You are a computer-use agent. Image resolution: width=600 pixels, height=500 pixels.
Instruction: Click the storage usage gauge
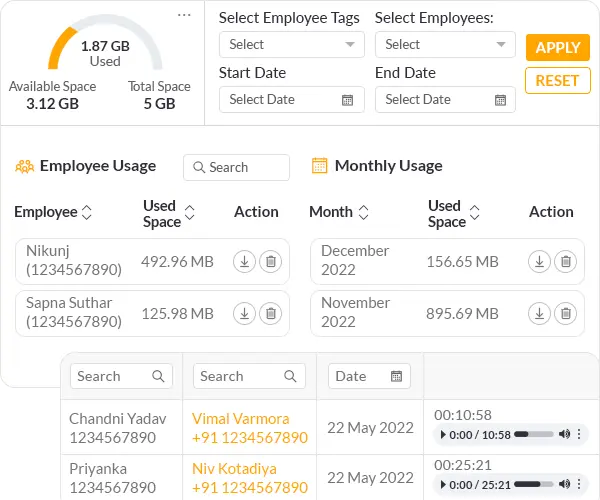105,42
